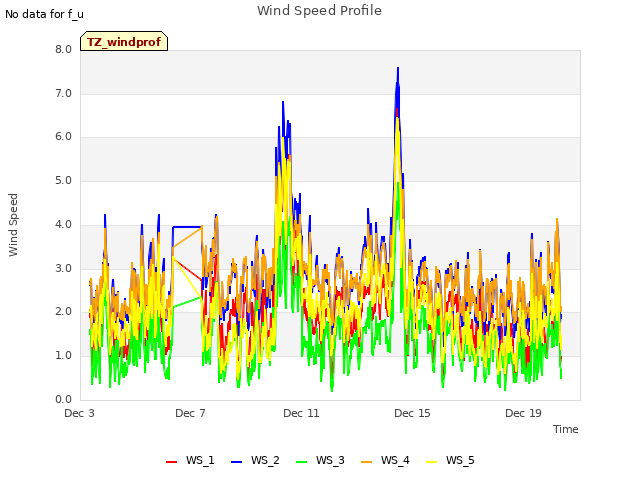Click the Dec 7 x-axis label

tap(190, 413)
